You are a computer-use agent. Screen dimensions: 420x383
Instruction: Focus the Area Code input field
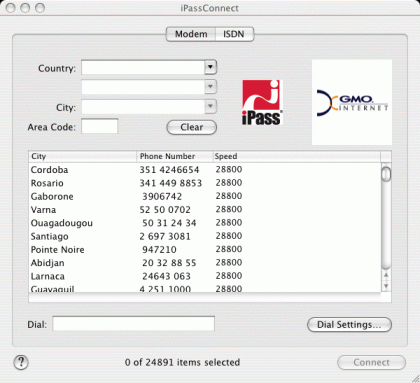click(100, 126)
